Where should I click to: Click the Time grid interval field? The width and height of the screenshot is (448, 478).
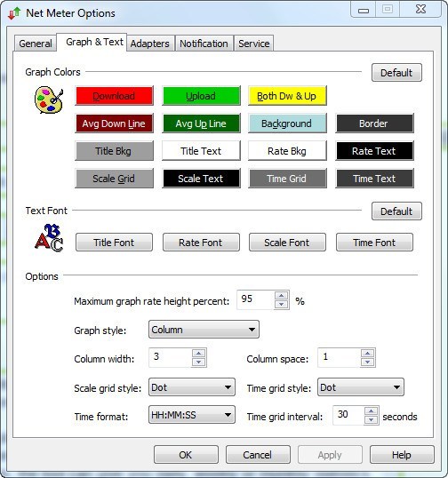(348, 415)
